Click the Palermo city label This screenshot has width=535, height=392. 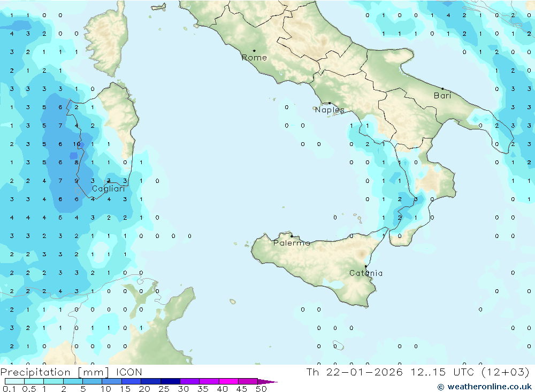coord(292,243)
